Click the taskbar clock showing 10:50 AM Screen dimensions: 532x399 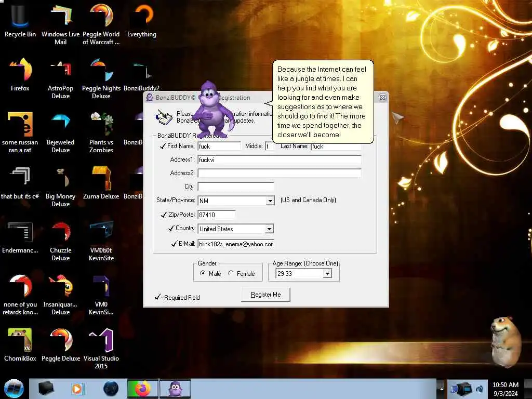click(x=505, y=389)
